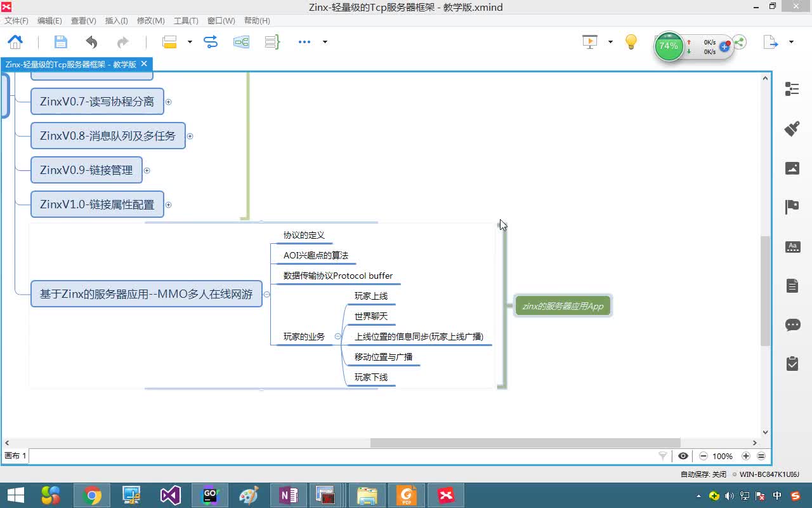Viewport: 812px width, 508px height.
Task: Expand the ZinxV0.9-链接管理 topic
Action: pos(147,170)
